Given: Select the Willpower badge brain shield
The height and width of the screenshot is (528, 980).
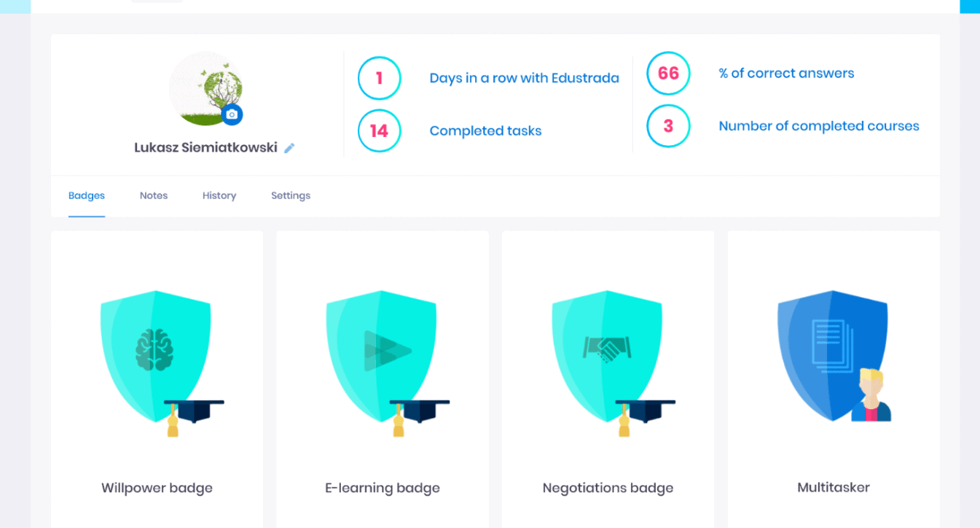Looking at the screenshot, I should coord(156,357).
